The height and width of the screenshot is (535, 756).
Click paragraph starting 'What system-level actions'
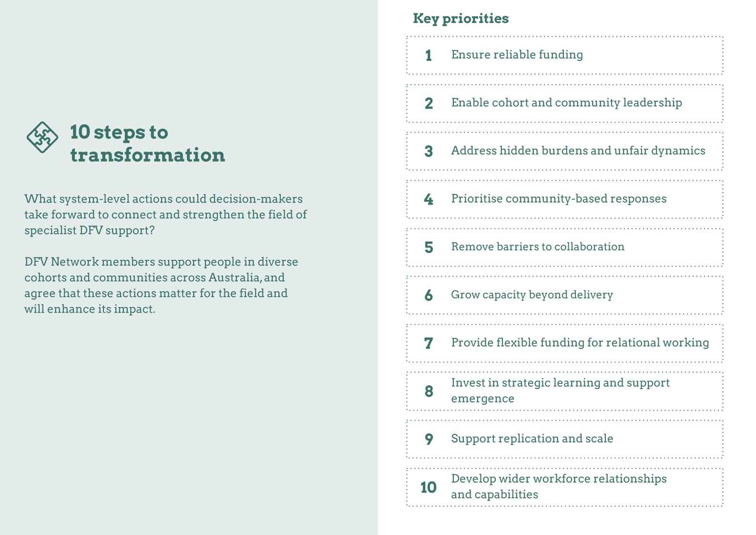tap(165, 215)
